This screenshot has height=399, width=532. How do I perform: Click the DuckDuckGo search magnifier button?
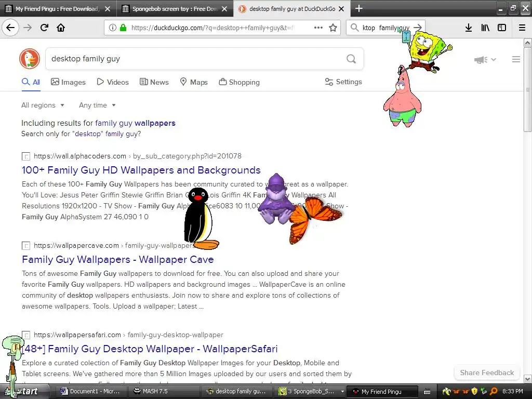coord(351,59)
